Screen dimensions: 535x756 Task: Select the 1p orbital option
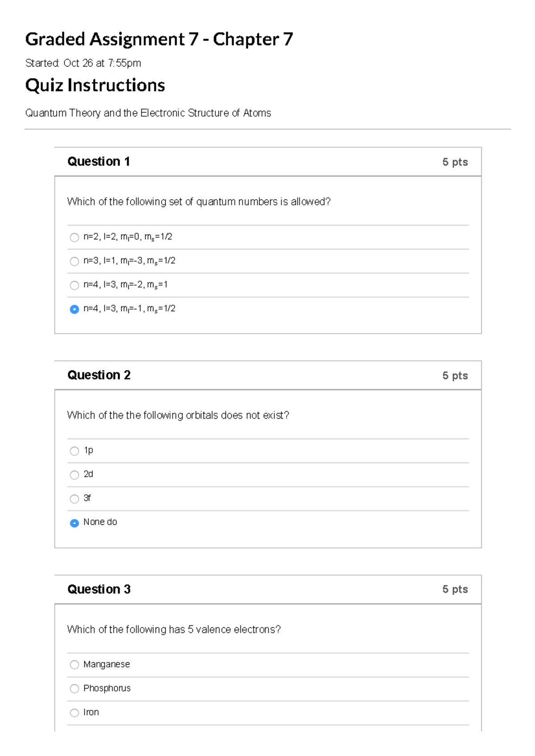pos(74,451)
